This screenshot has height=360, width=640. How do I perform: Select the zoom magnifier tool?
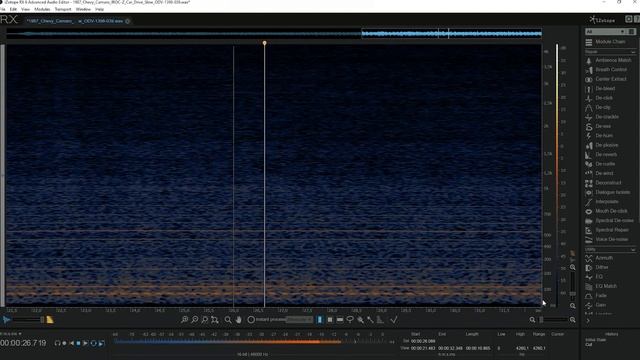coord(228,320)
